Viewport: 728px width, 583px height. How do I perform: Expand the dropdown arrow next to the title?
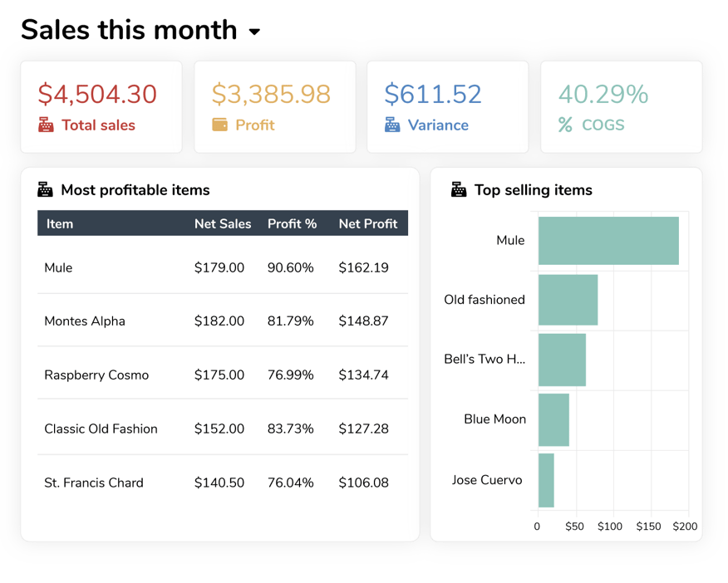click(x=255, y=32)
